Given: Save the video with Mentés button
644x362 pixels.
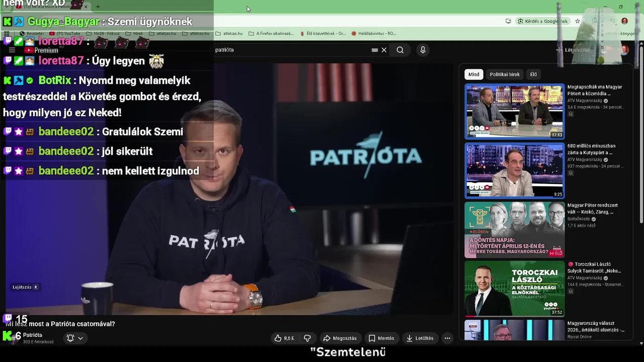Looking at the screenshot, I should 381,338.
